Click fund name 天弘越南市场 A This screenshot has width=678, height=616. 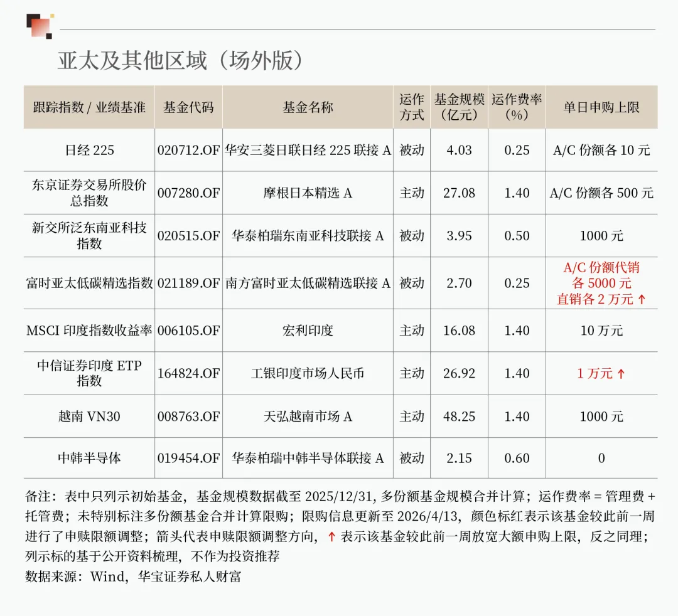308,417
